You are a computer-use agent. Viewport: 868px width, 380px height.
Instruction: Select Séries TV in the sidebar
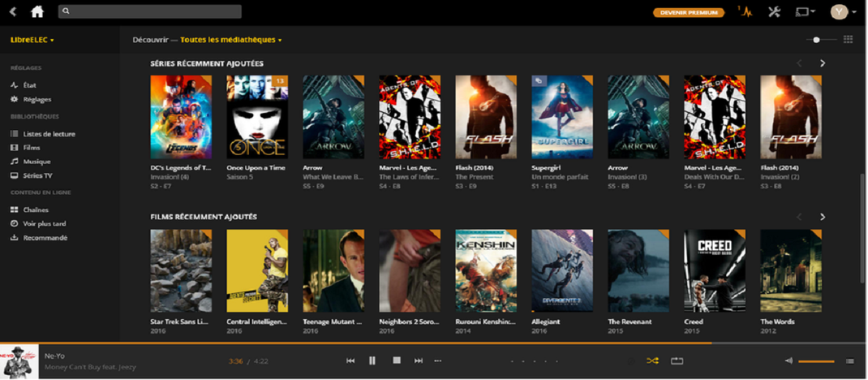point(37,175)
